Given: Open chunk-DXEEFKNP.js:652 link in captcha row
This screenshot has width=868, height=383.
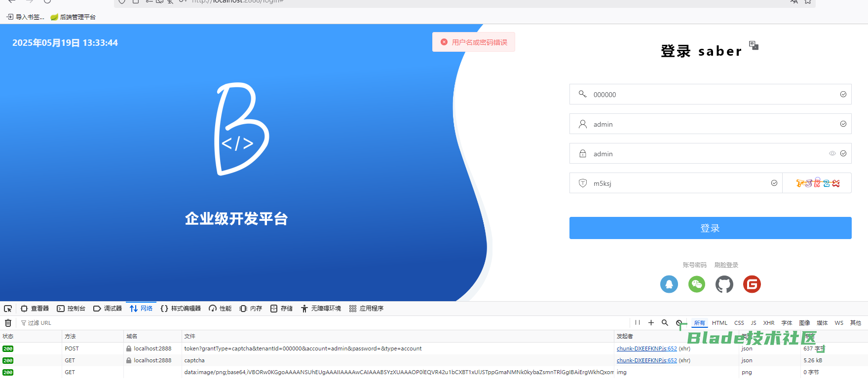Looking at the screenshot, I should tap(646, 360).
